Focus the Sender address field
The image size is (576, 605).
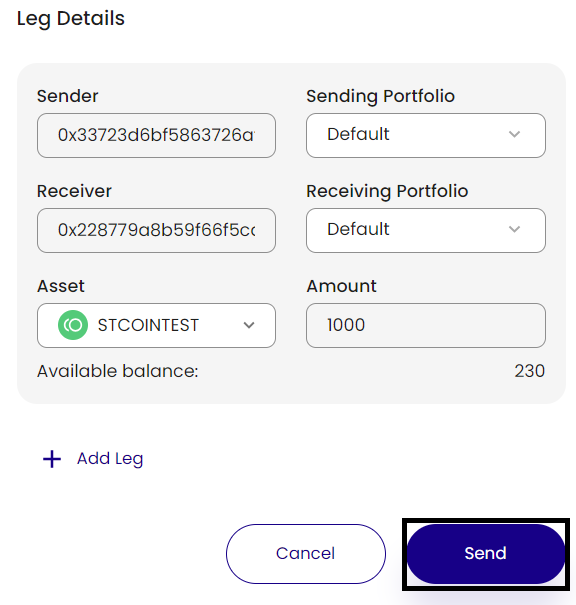click(156, 135)
